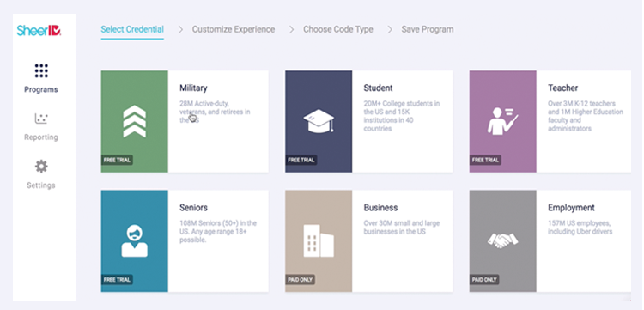Click the PAID ONLY badge on Business card
This screenshot has width=644, height=310.
point(301,280)
